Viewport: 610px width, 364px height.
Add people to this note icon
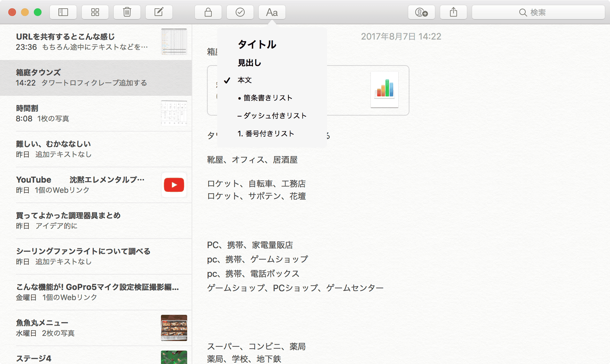[x=421, y=12]
